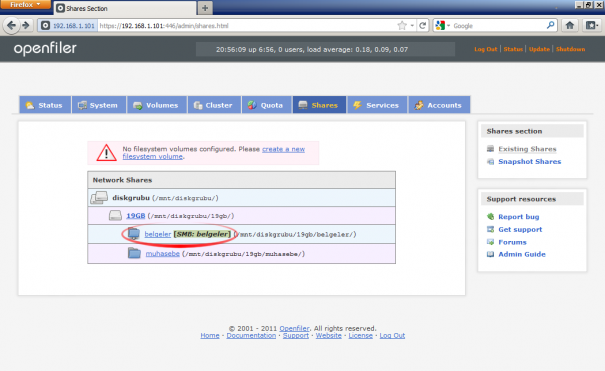Click the search magnifier icon in Google box
The image size is (605, 371).
point(551,25)
